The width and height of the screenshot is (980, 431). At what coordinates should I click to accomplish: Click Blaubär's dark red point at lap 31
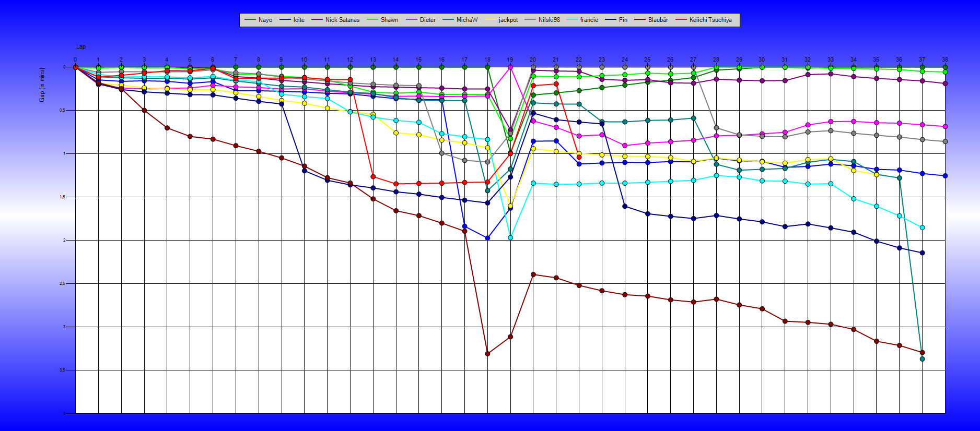click(785, 321)
